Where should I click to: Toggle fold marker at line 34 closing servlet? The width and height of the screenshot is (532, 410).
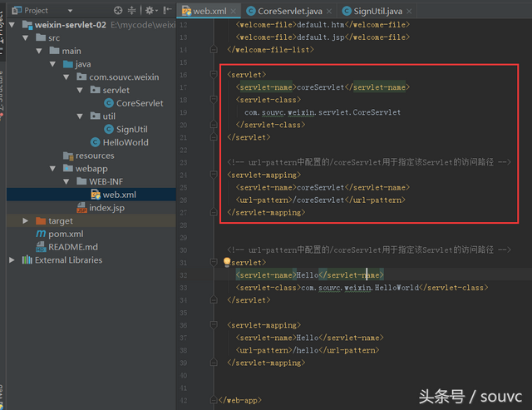point(214,300)
